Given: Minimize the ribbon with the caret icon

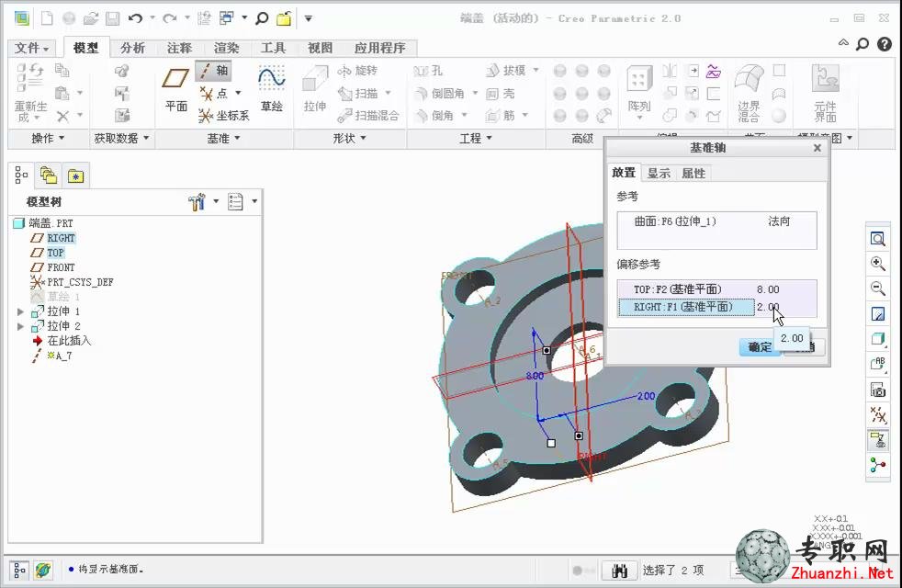Looking at the screenshot, I should [x=842, y=42].
